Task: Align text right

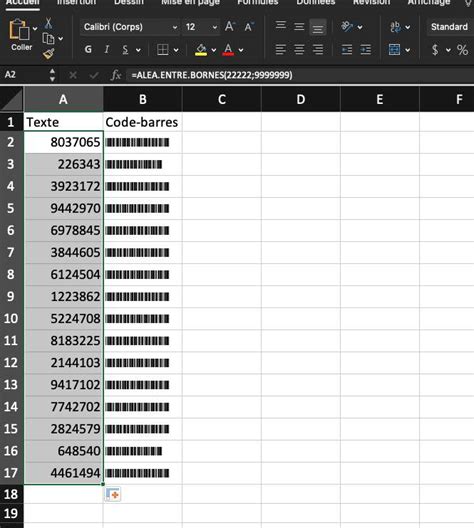Action: tap(318, 50)
